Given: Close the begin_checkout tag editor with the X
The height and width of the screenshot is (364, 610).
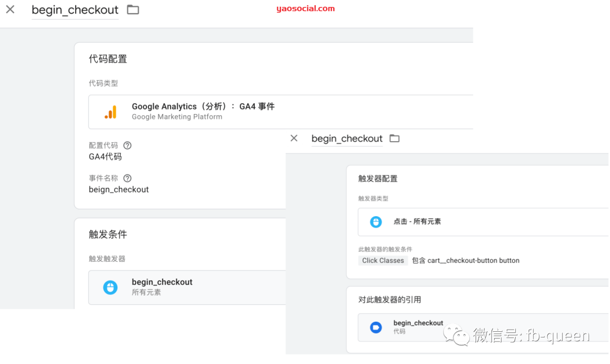Looking at the screenshot, I should click(10, 10).
